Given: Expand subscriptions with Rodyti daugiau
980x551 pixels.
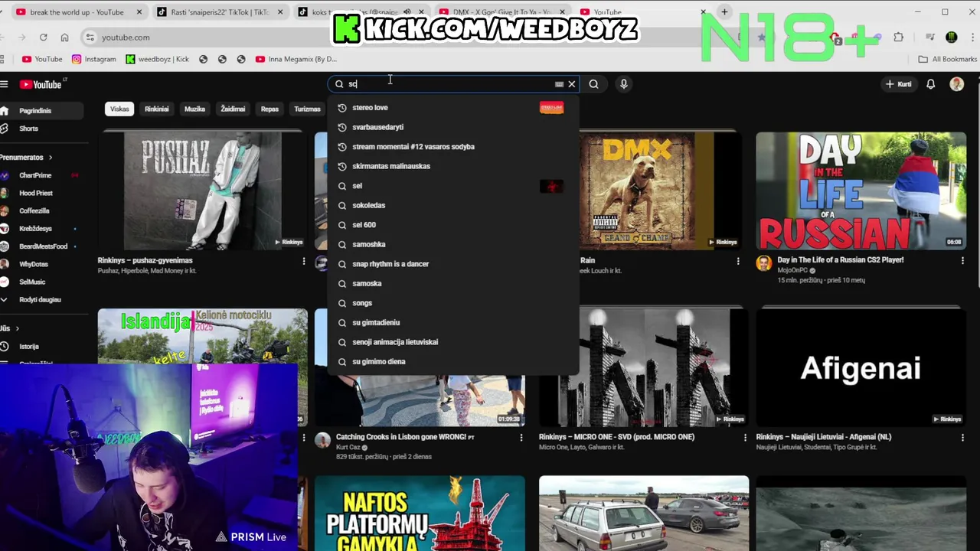Looking at the screenshot, I should point(40,300).
